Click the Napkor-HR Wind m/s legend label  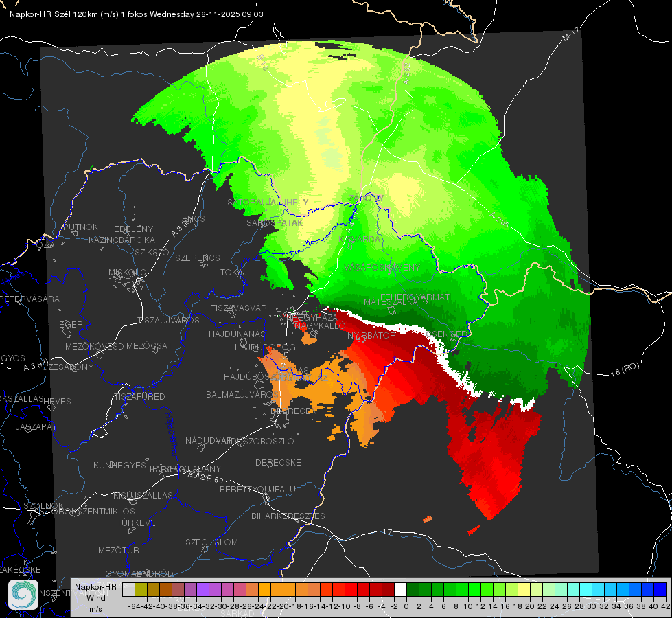95,597
